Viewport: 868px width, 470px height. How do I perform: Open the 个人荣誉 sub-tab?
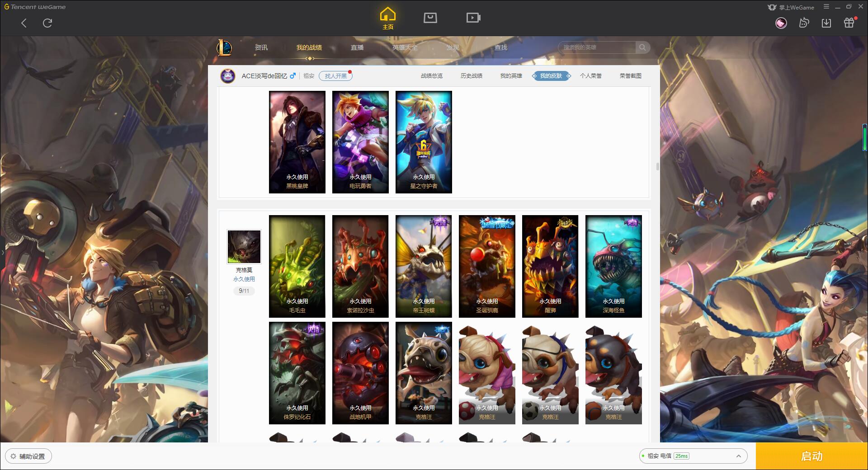(591, 76)
